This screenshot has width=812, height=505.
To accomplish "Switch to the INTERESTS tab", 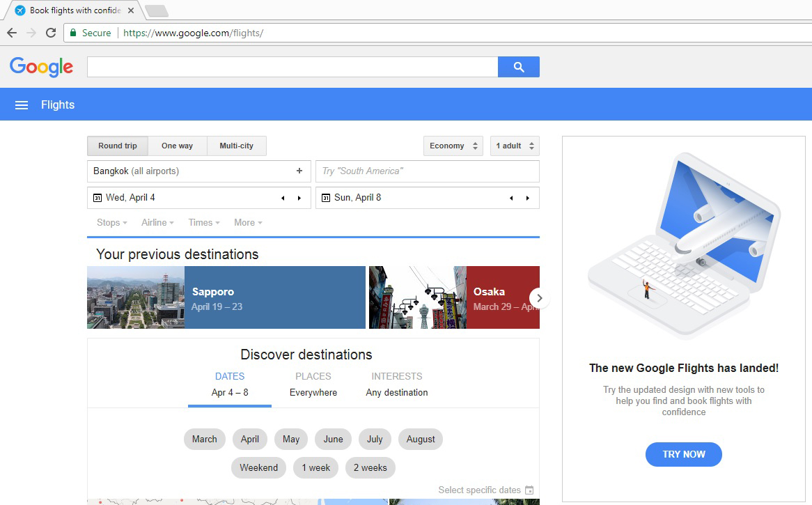I will tap(397, 384).
